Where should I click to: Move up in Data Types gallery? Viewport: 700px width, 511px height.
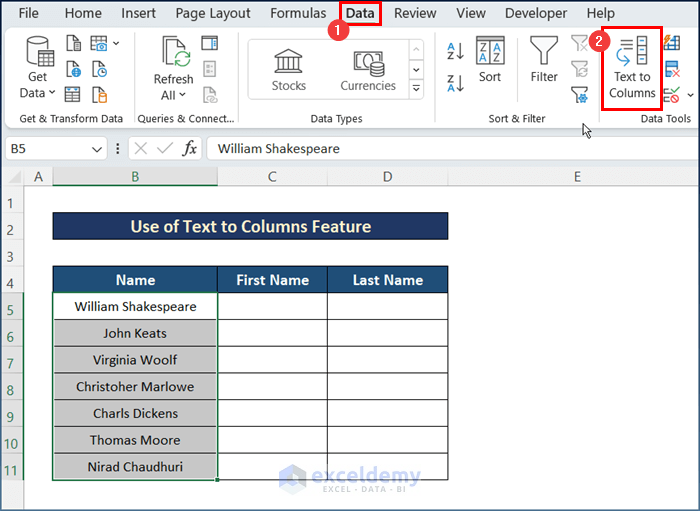(x=416, y=49)
